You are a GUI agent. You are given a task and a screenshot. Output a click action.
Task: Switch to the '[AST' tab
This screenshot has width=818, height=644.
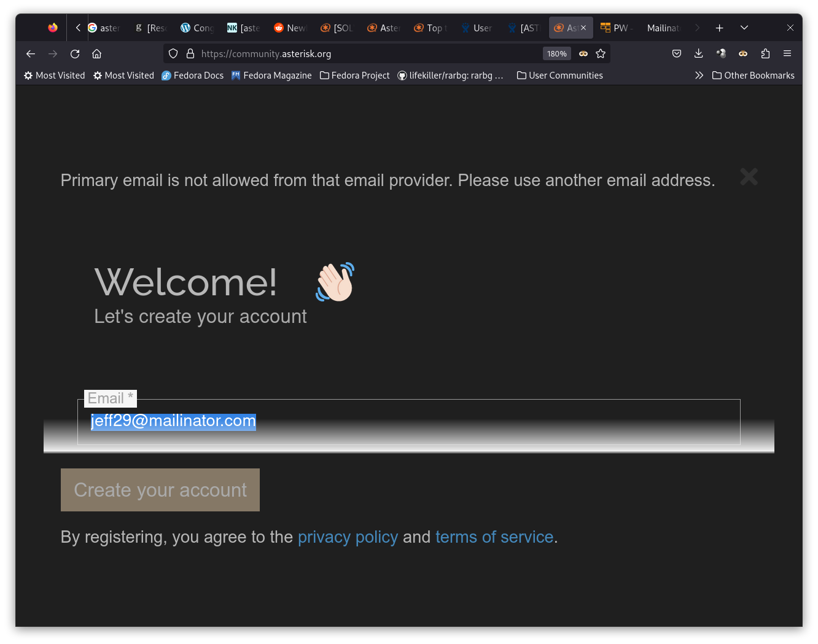(524, 28)
